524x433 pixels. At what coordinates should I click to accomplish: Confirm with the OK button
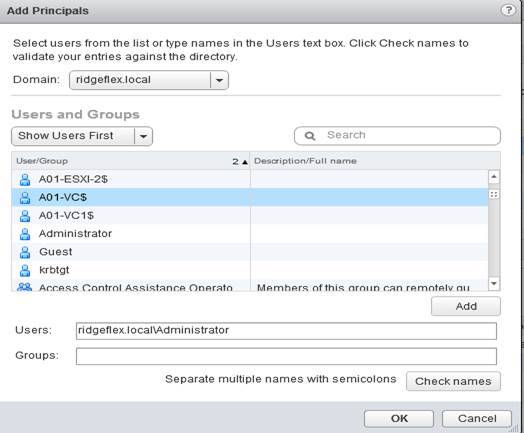coord(399,418)
